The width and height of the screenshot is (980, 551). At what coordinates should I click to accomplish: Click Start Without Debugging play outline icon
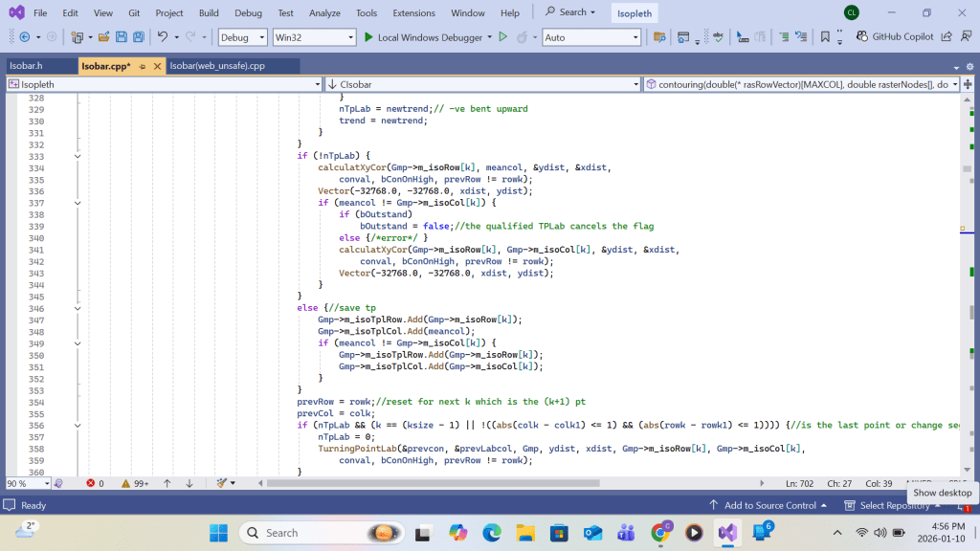tap(502, 37)
